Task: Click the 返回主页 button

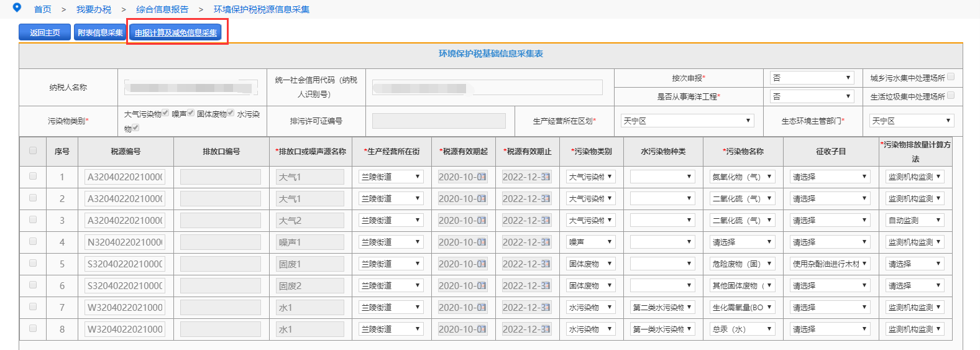Action: (45, 32)
